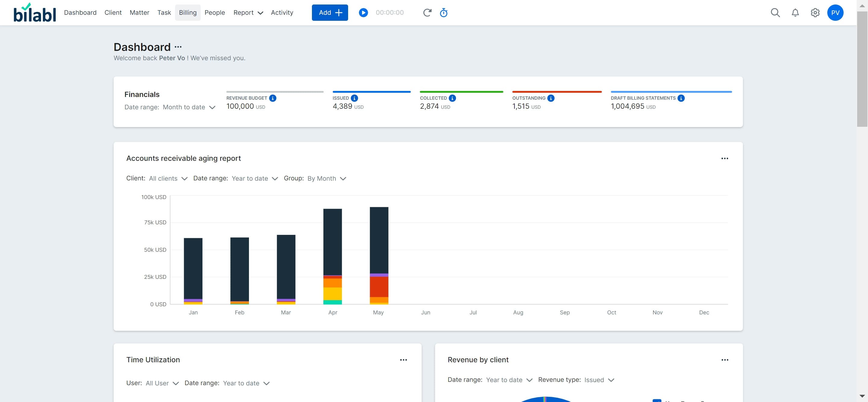Open the Billing nav item
This screenshot has height=402, width=868.
[188, 12]
